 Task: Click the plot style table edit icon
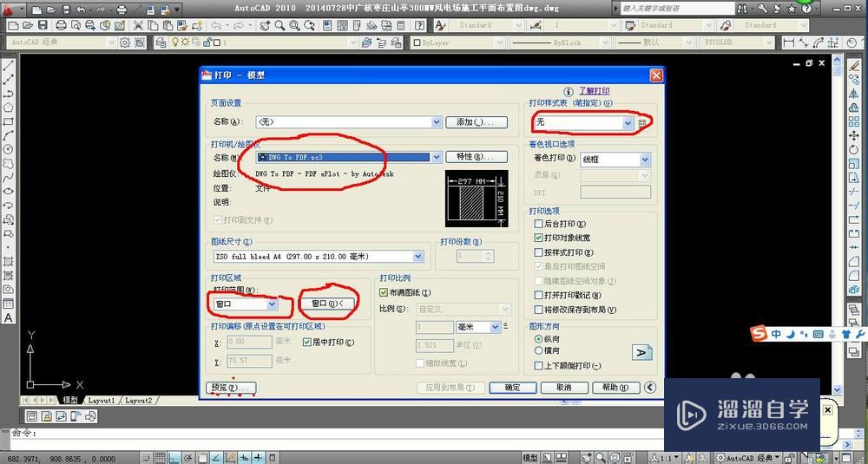[x=643, y=123]
